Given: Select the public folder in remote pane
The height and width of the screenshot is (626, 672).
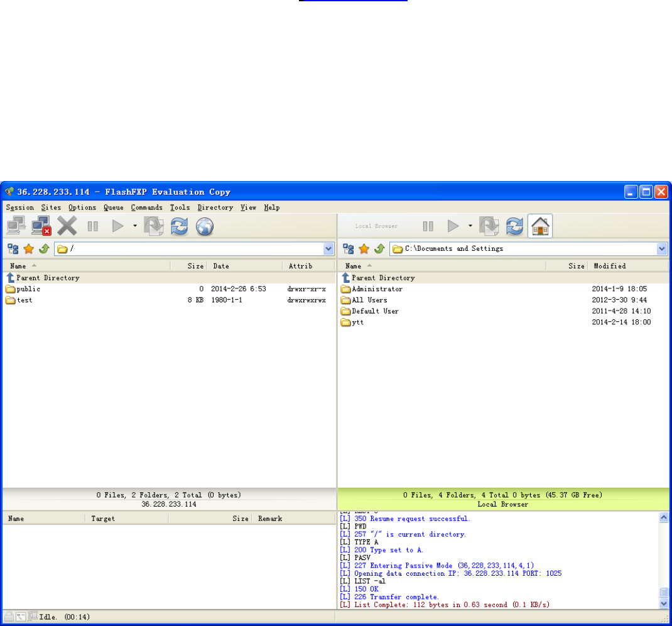Looking at the screenshot, I should (170, 289).
